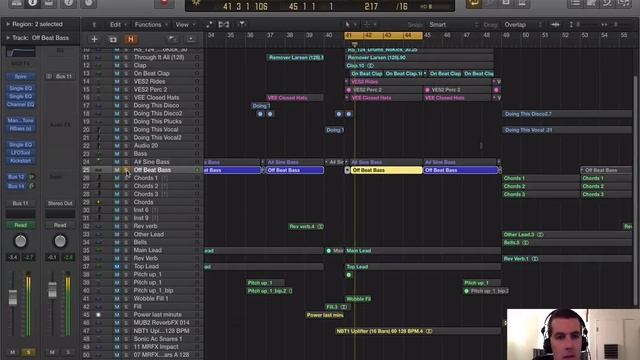Viewport: 640px width, 360px height.
Task: Mute the Main Lead track
Action: point(117,250)
